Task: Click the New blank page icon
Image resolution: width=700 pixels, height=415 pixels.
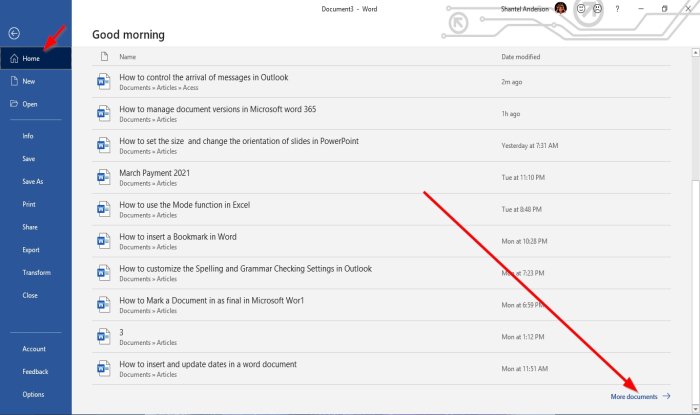Action: coord(14,81)
